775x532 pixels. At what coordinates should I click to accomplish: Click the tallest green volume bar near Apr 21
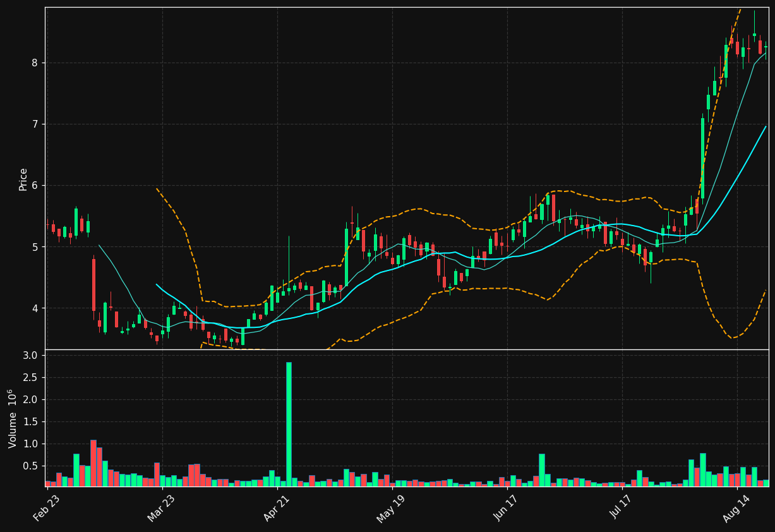pos(289,424)
